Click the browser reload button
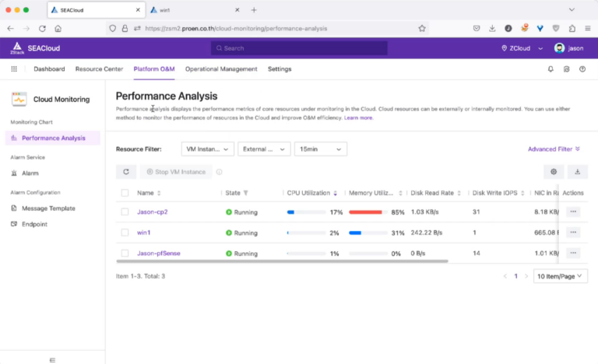This screenshot has height=364, width=598. coord(42,28)
